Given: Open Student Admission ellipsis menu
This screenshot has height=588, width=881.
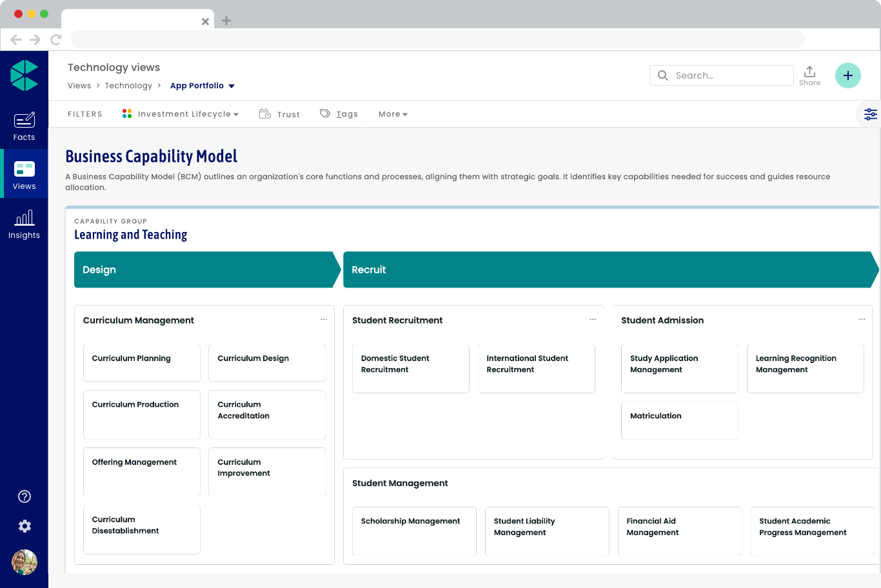Looking at the screenshot, I should pos(862,320).
